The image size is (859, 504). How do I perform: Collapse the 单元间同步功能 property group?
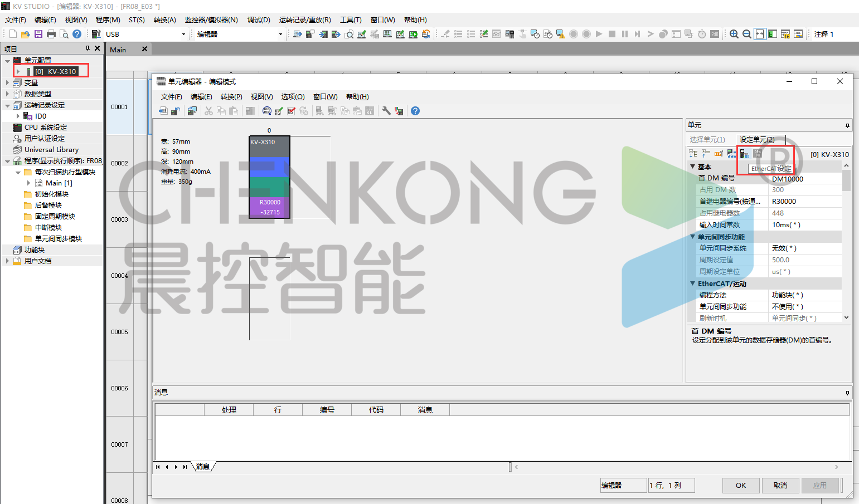tap(693, 237)
